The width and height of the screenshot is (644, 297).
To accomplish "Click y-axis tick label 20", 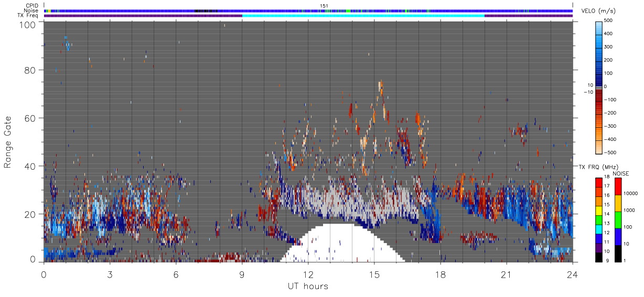I will click(x=30, y=214).
